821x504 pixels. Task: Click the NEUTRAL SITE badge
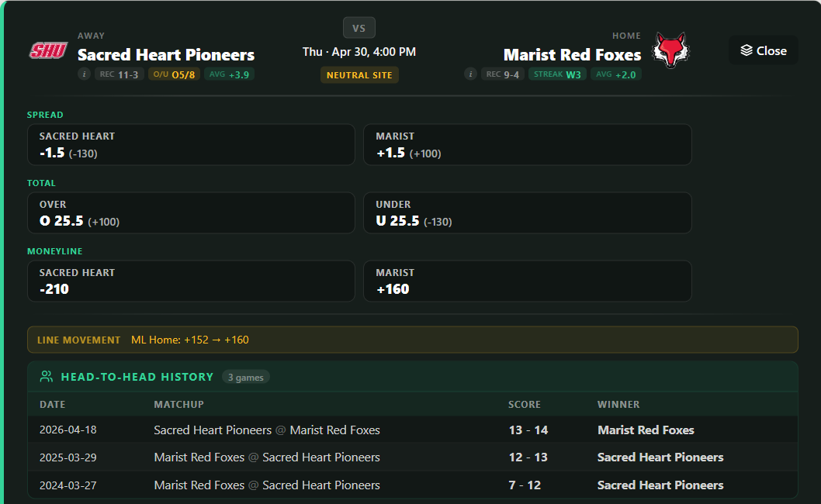tap(359, 75)
